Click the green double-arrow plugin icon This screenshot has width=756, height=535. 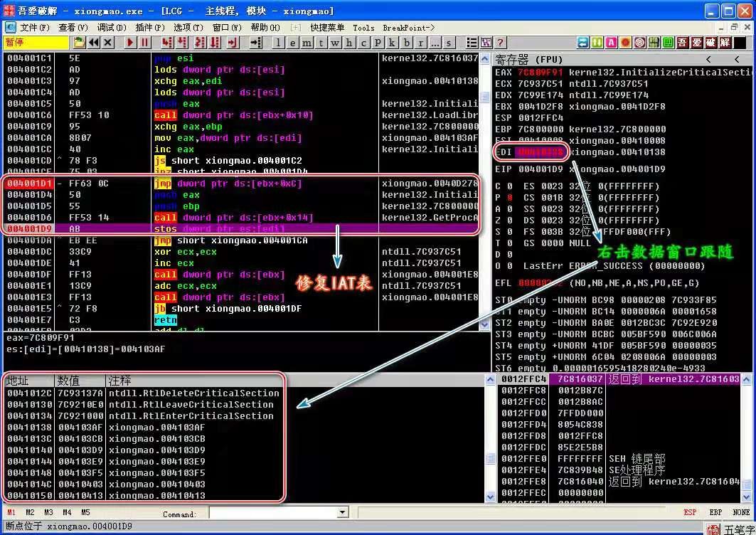[x=597, y=43]
